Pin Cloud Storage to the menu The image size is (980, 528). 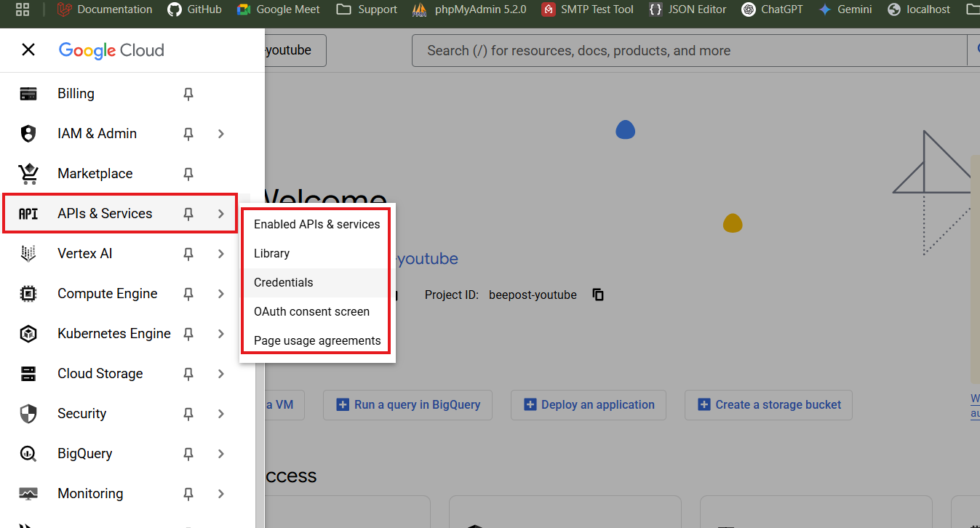pyautogui.click(x=188, y=374)
